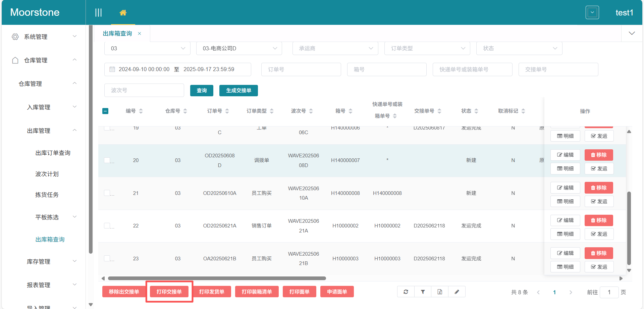644x309 pixels.
Task: Check the row 21 checkbox
Action: [x=107, y=193]
